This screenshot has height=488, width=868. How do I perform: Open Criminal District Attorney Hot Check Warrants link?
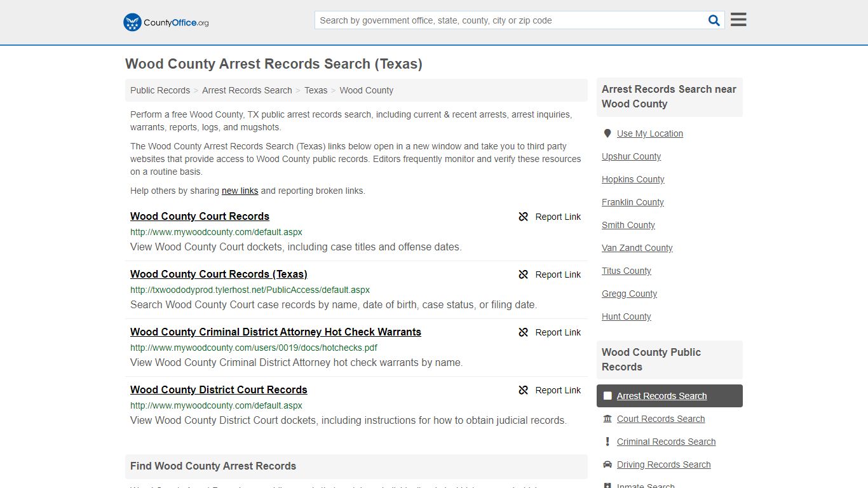[x=276, y=332]
